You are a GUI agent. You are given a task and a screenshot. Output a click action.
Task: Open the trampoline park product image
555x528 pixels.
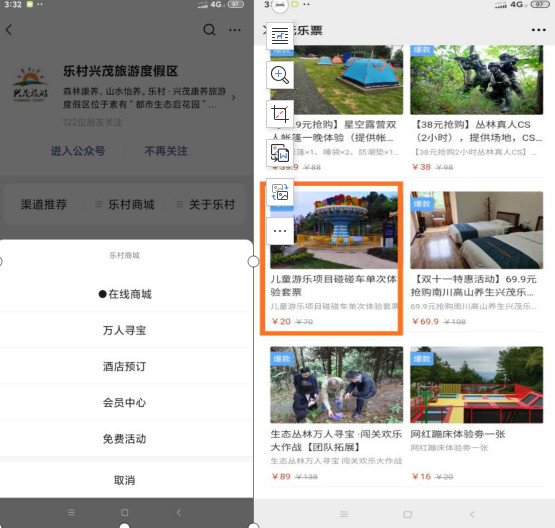tap(476, 385)
